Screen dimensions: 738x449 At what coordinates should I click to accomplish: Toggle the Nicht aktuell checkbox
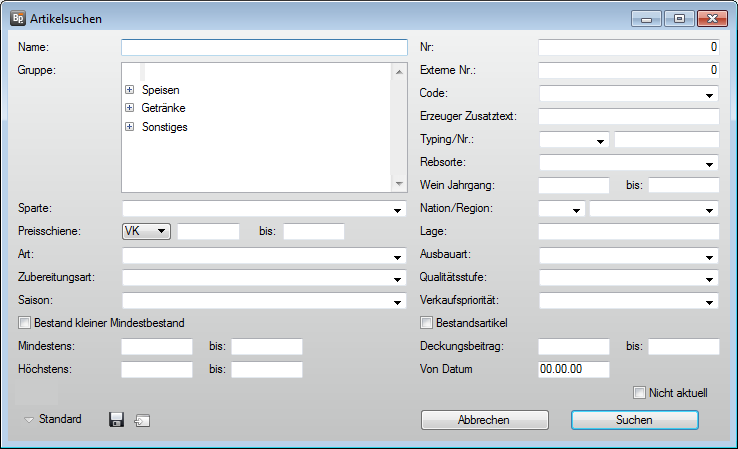pyautogui.click(x=639, y=393)
